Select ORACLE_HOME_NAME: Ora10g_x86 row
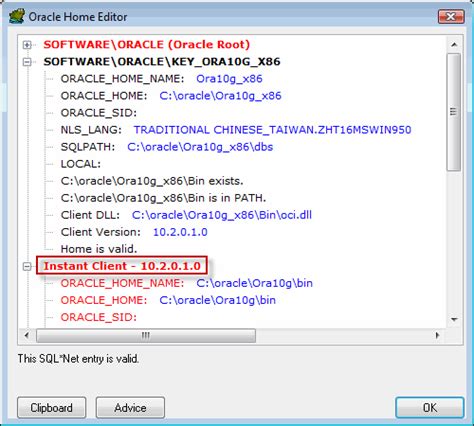The height and width of the screenshot is (426, 474). 161,79
